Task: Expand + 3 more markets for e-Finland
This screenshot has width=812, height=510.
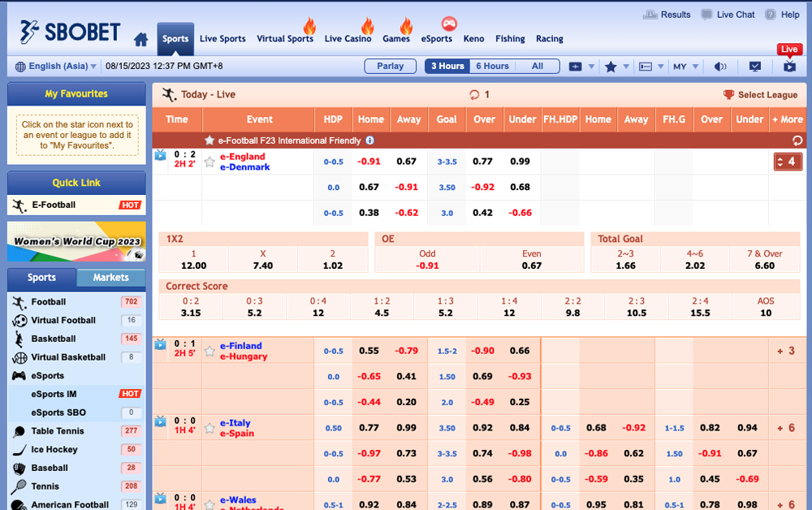Action: pyautogui.click(x=785, y=351)
